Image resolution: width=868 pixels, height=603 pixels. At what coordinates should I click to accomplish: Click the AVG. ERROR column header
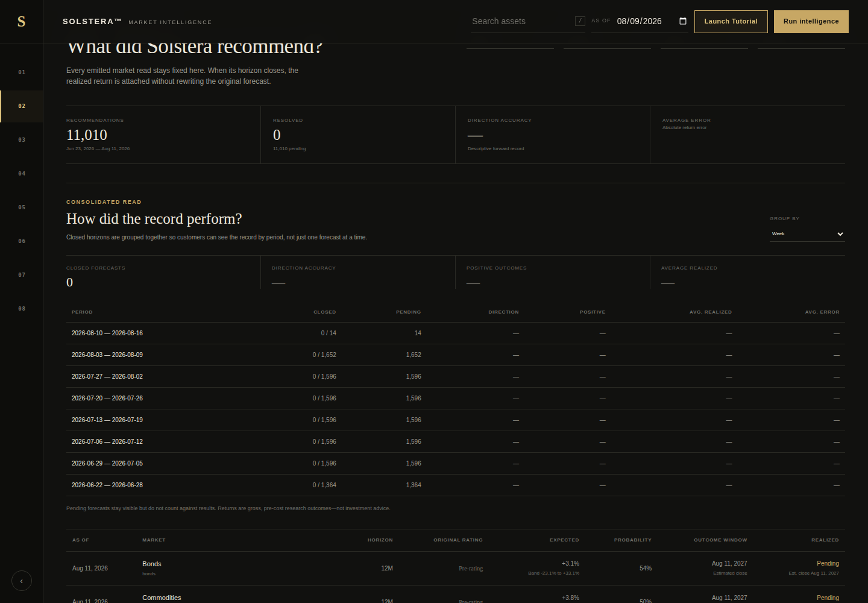822,312
